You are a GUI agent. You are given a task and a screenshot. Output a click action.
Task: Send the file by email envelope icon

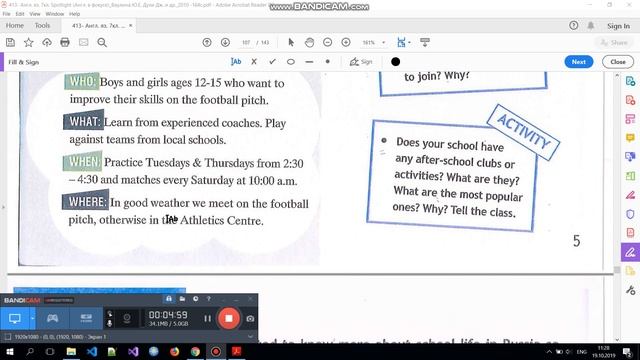84,42
